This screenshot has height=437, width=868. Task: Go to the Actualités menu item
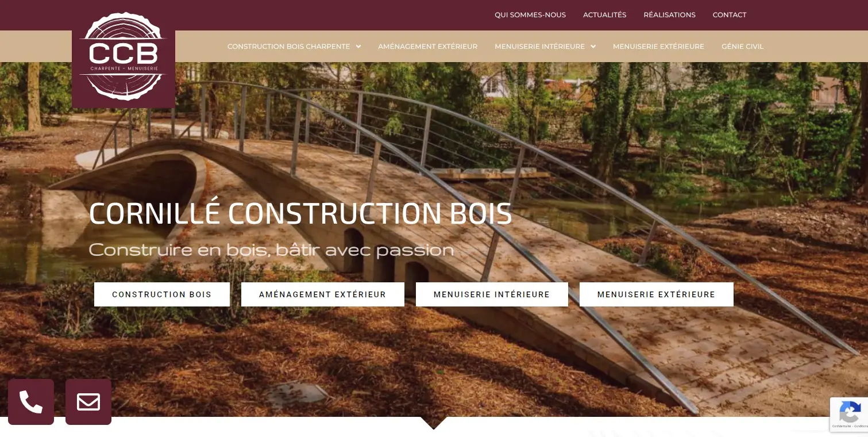(x=604, y=15)
